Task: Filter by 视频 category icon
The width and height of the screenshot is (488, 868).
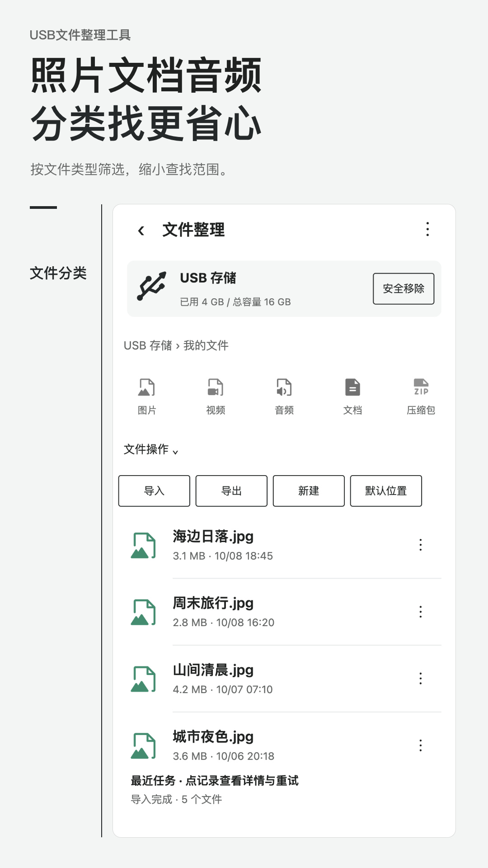Action: [216, 387]
